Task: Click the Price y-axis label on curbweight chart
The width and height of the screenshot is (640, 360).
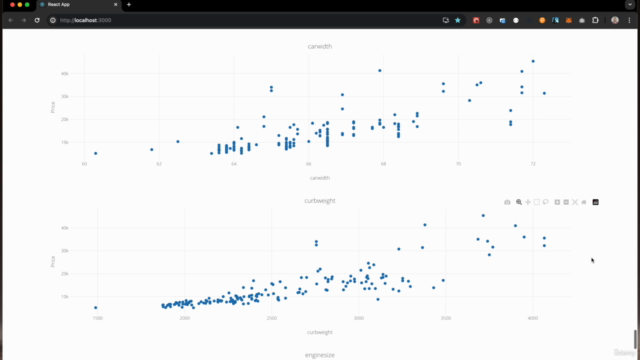Action: coord(53,262)
